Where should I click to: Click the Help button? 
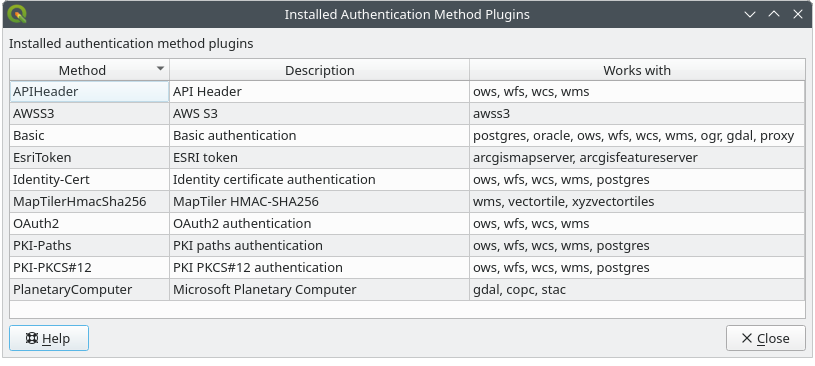49,338
